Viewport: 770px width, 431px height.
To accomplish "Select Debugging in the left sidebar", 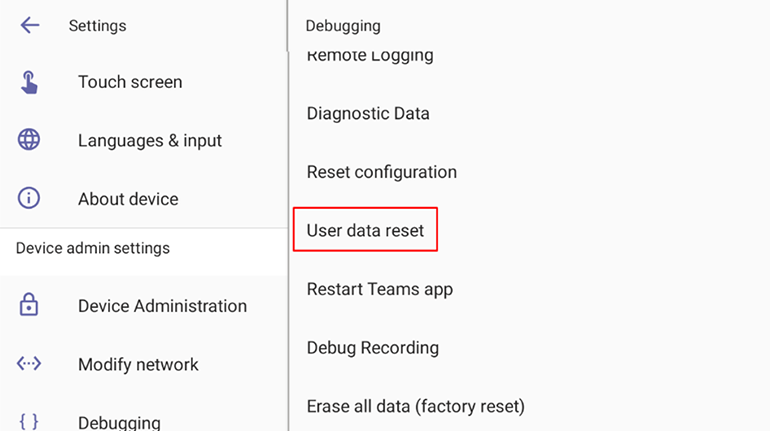I will point(119,423).
